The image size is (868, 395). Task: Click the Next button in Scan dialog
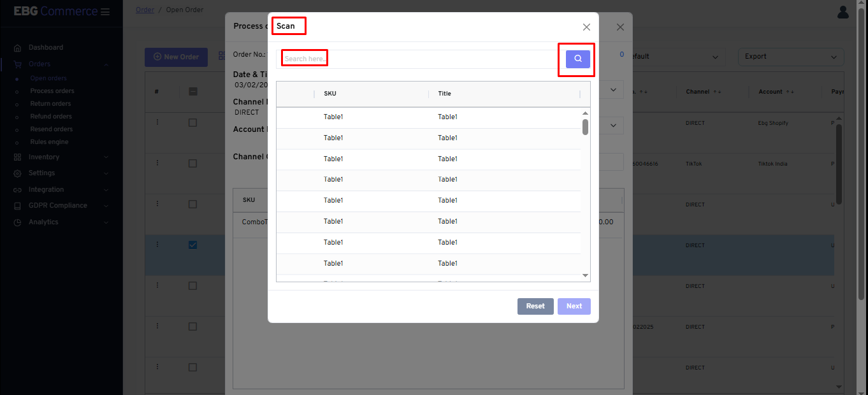point(574,306)
